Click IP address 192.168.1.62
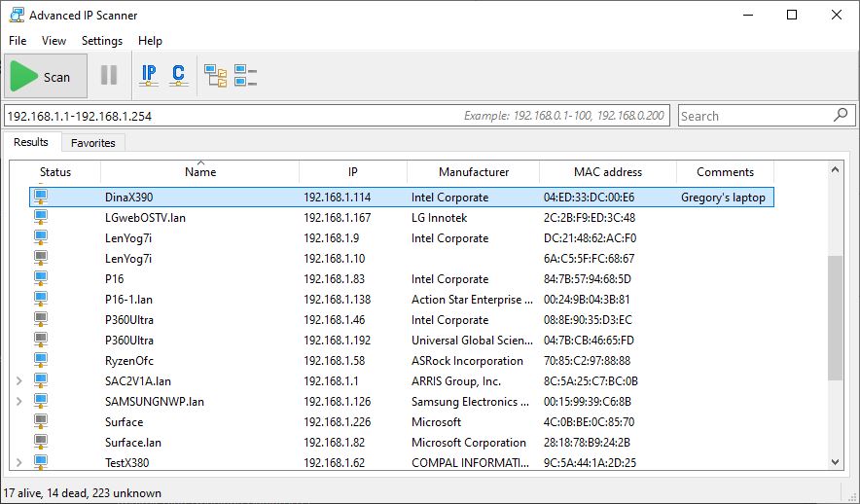This screenshot has height=504, width=860. (x=334, y=463)
